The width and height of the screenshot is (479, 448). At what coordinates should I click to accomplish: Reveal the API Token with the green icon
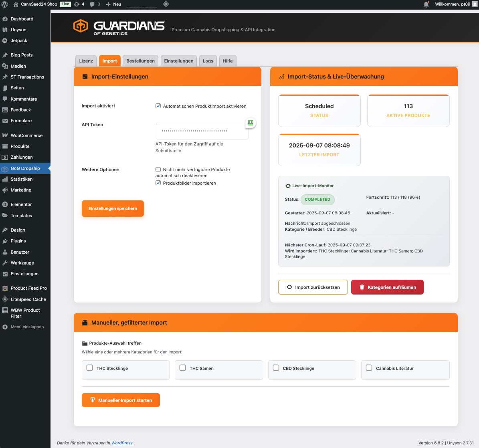250,123
